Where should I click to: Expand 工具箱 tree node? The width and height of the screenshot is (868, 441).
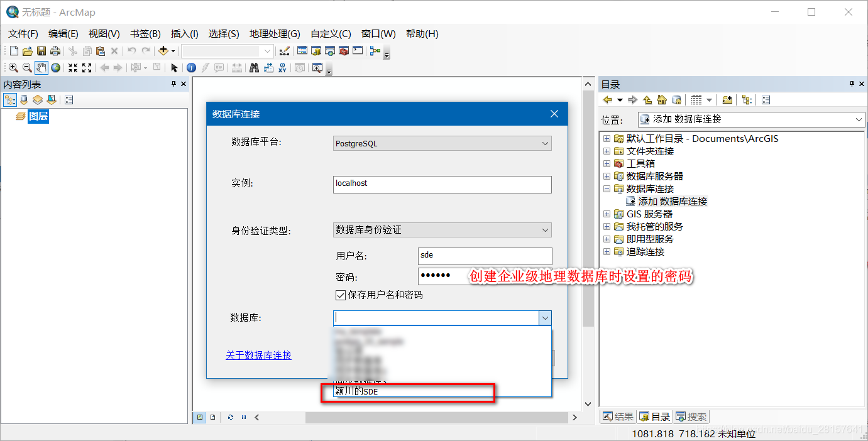[607, 163]
